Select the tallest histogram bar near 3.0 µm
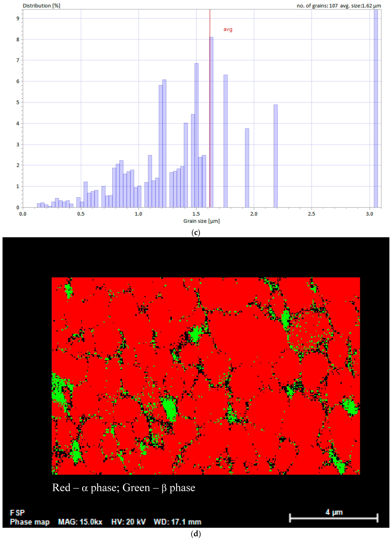Screen dimensions: 392x540 tap(376, 107)
